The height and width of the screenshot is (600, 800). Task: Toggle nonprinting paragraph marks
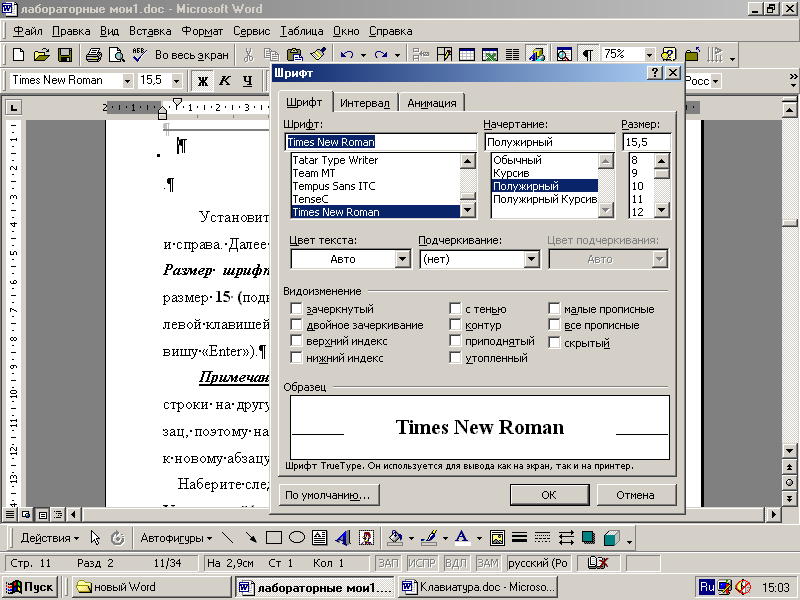coord(588,55)
